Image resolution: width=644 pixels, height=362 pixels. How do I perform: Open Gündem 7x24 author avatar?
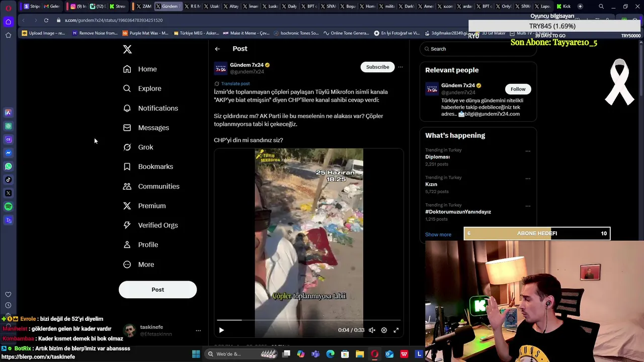pyautogui.click(x=220, y=68)
